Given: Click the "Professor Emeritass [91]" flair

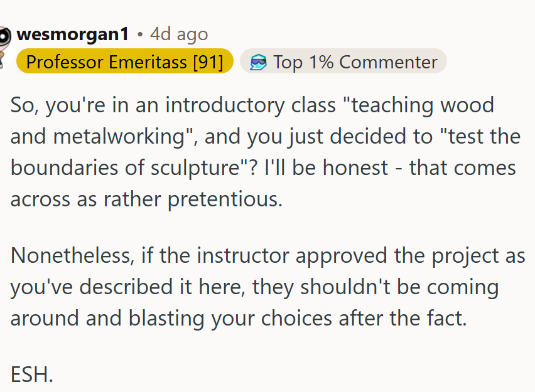Looking at the screenshot, I should point(125,61).
